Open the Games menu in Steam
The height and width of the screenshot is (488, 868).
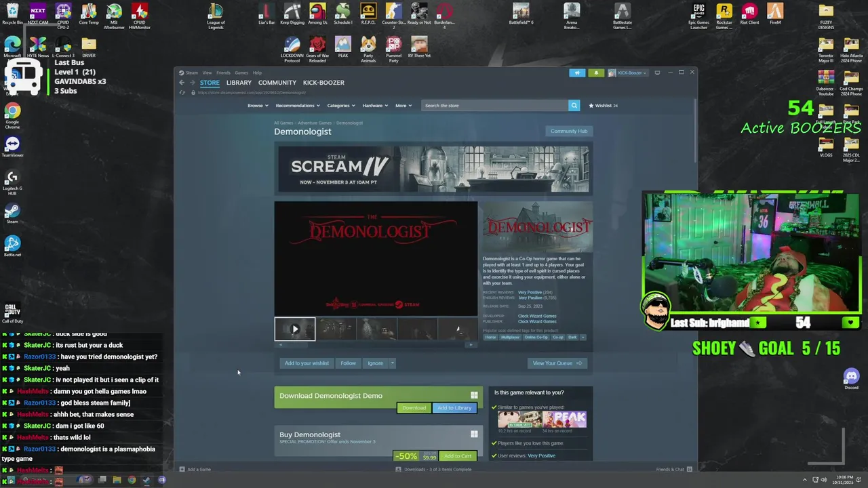[241, 73]
